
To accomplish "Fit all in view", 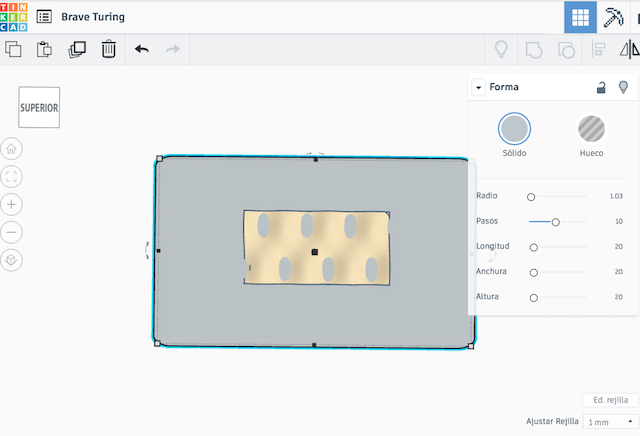I will point(11,176).
